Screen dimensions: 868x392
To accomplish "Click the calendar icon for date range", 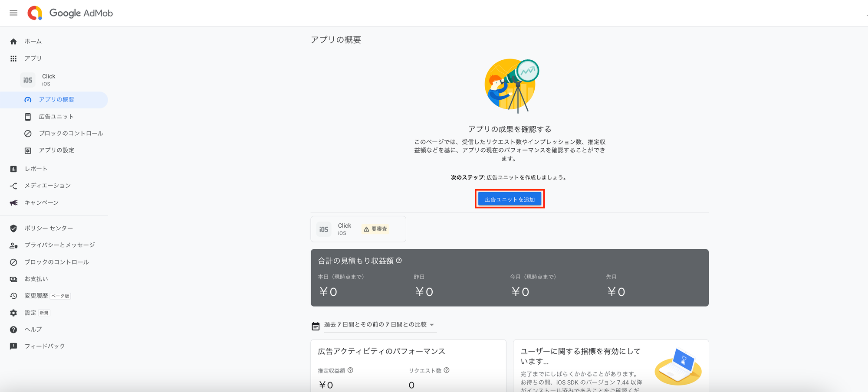I will [316, 326].
